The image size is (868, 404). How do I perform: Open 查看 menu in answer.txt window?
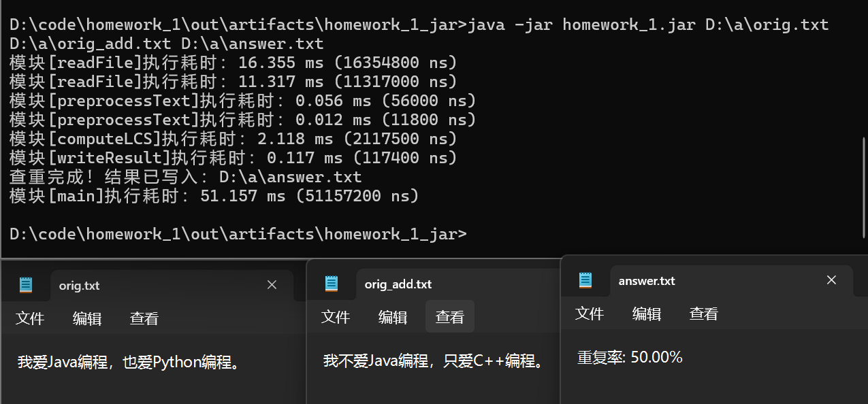[x=704, y=314]
